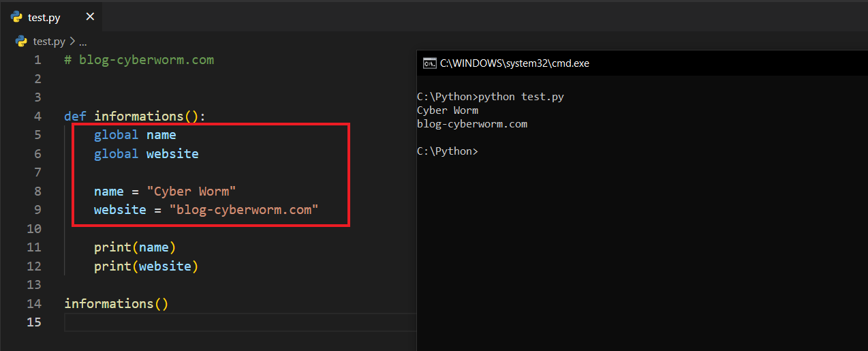Select line number 14 in the gutter
Screen dimensions: 868x351
tap(34, 303)
